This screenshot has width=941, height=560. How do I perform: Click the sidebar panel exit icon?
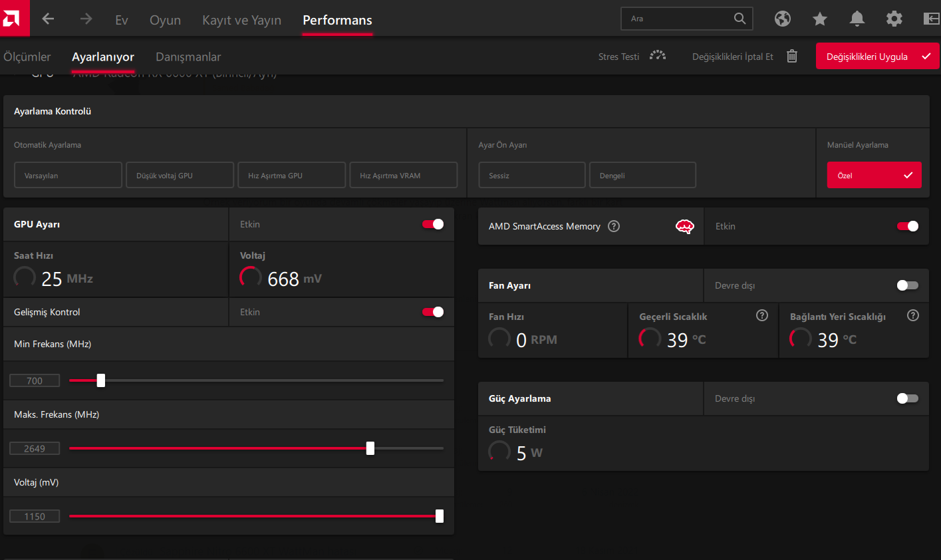[932, 19]
